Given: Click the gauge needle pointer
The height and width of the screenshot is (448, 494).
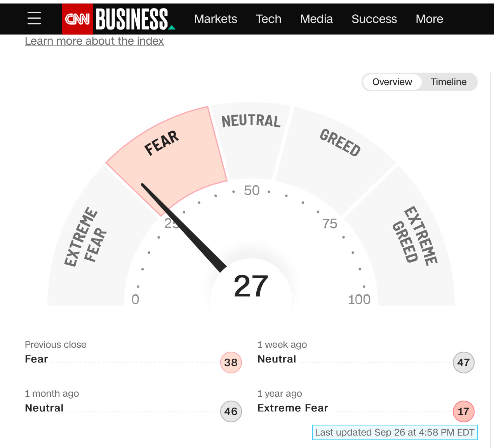Looking at the screenshot, I should tap(183, 228).
